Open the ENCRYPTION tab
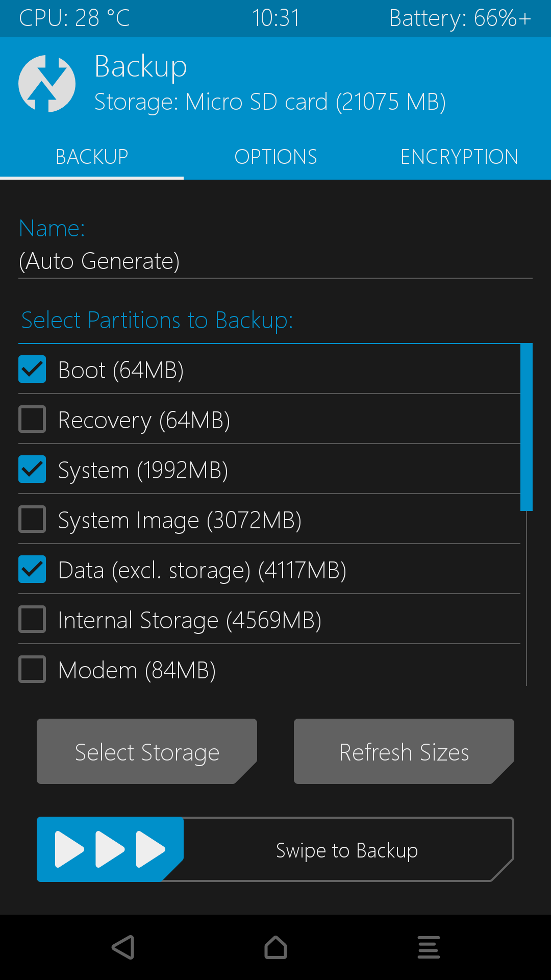The width and height of the screenshot is (551, 980). click(x=459, y=157)
